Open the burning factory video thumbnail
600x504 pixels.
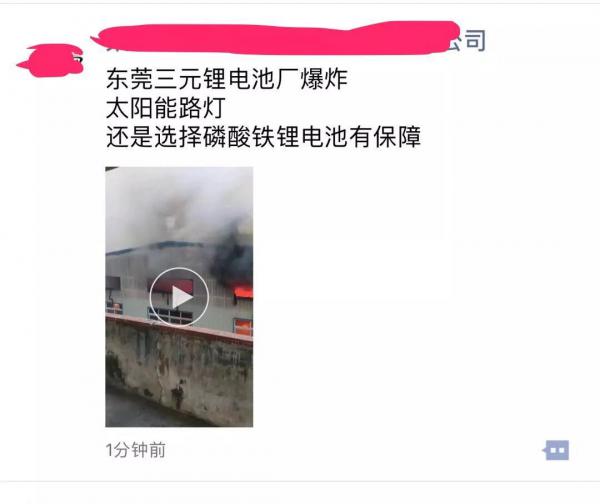click(179, 297)
